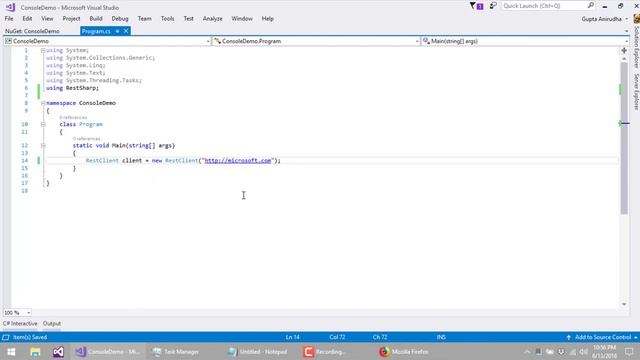640x360 pixels.
Task: Click the Visual Studio logo in title bar
Action: tap(10, 7)
